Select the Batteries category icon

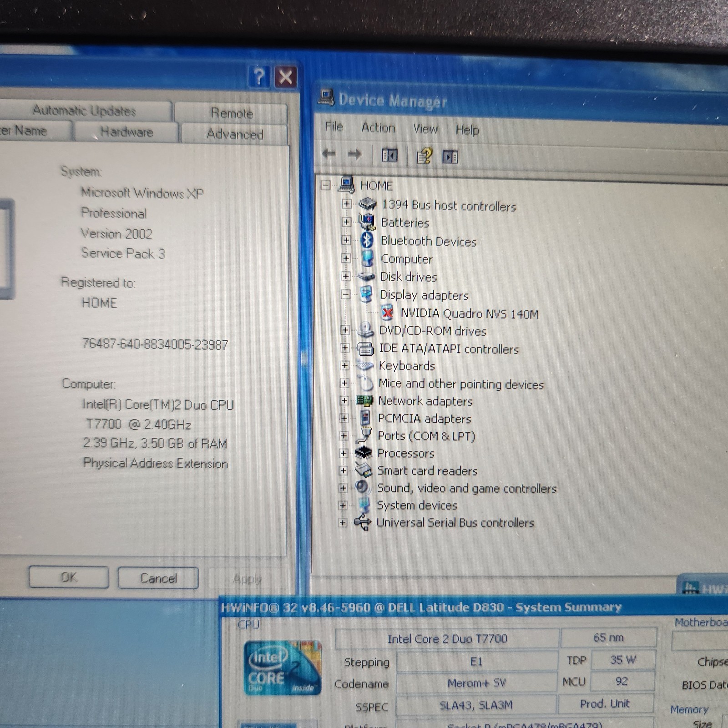367,222
